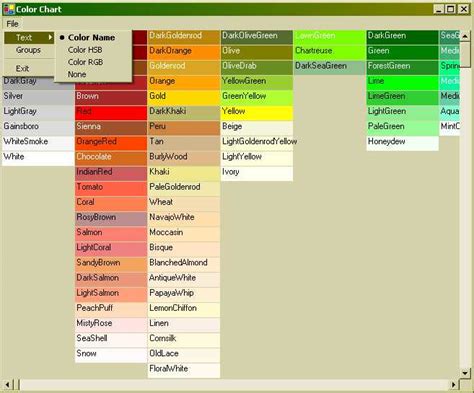The image size is (474, 393).
Task: Select the Gainsboro swatch
Action: (x=38, y=127)
